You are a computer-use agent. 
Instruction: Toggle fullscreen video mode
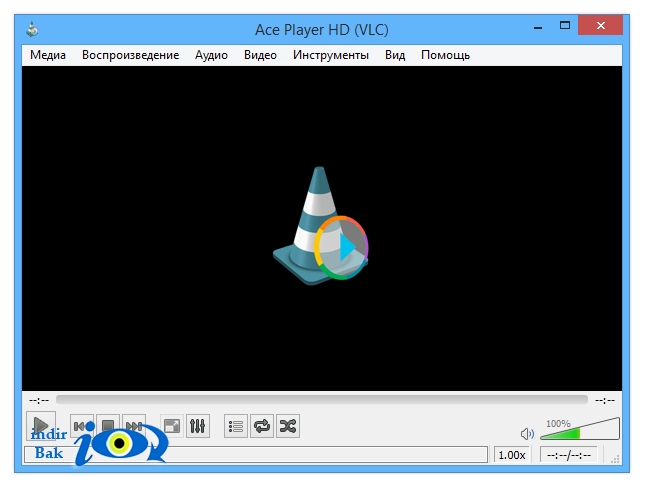(x=171, y=426)
